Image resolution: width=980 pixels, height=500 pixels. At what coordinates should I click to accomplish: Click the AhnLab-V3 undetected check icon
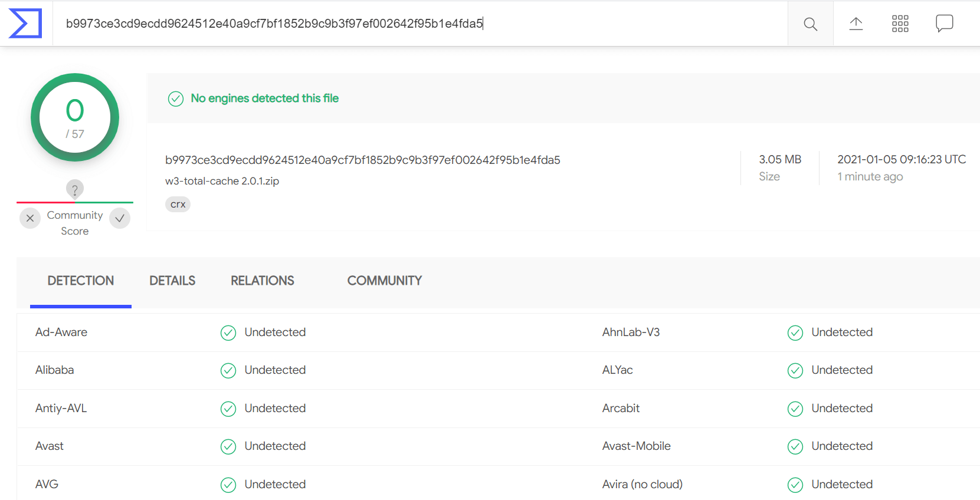point(795,333)
